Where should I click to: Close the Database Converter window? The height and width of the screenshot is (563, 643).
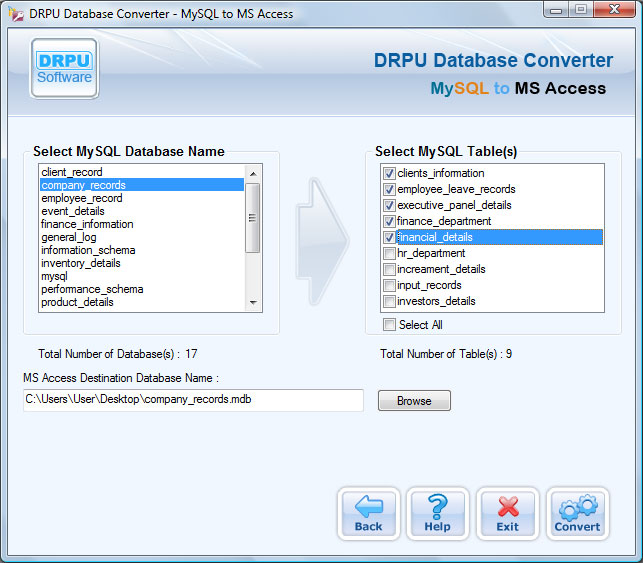tap(614, 10)
